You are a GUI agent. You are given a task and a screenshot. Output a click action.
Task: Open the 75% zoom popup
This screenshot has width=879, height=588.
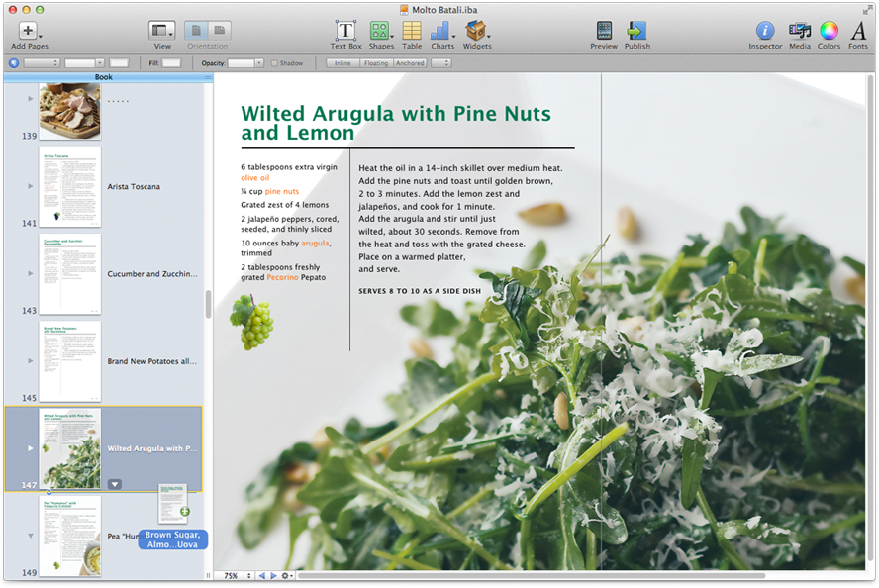point(237,576)
